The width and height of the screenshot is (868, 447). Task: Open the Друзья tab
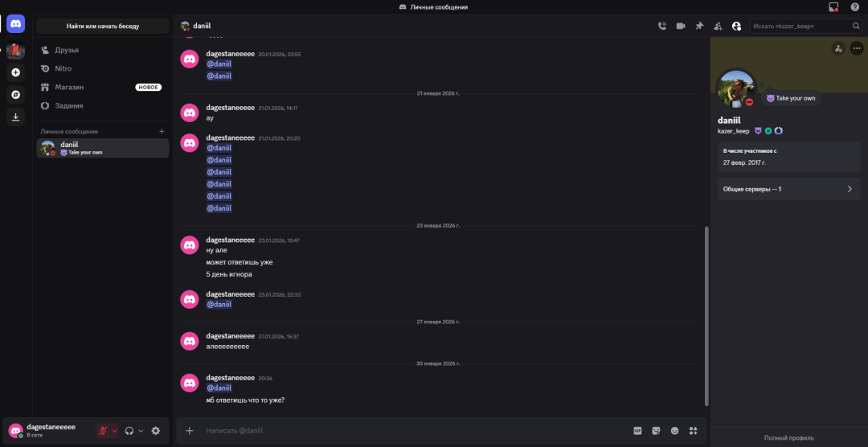click(68, 50)
